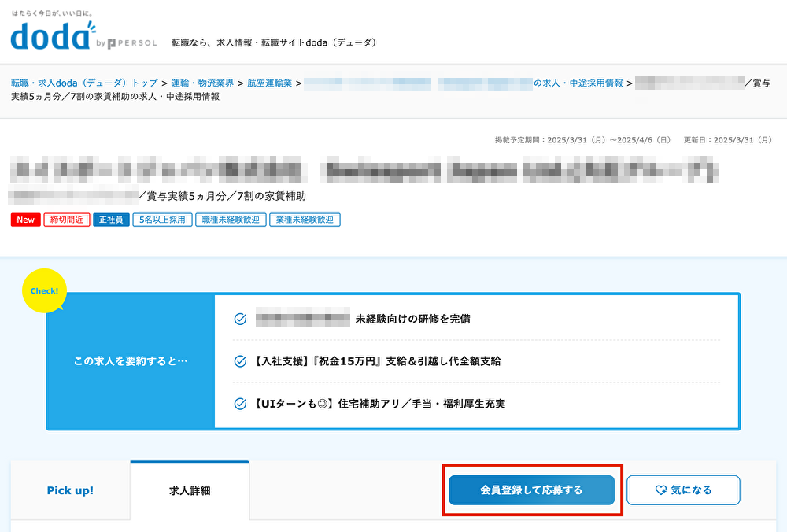The width and height of the screenshot is (787, 532).
Task: Click 【UIターンも◎】住宅補助アリ summary text
Action: coord(379,404)
